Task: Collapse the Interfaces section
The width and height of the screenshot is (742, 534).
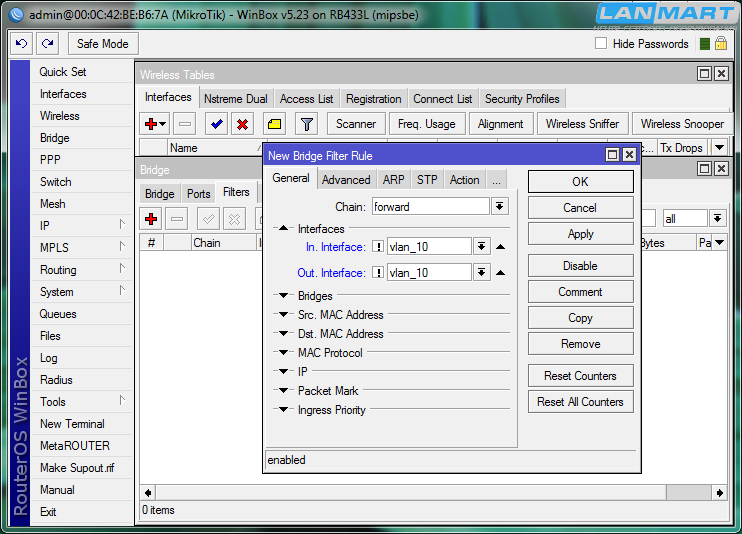Action: coord(283,228)
